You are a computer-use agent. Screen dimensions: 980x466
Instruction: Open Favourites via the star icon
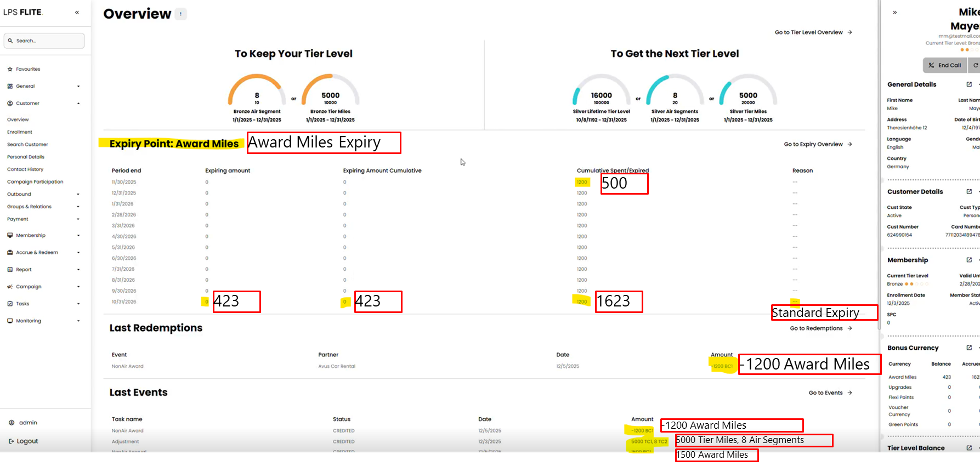click(x=10, y=69)
